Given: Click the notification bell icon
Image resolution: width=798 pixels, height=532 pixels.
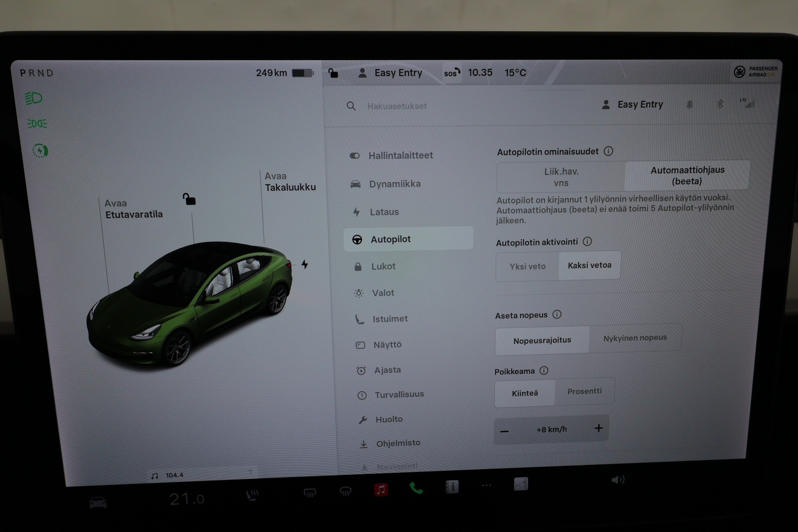Looking at the screenshot, I should (x=690, y=104).
